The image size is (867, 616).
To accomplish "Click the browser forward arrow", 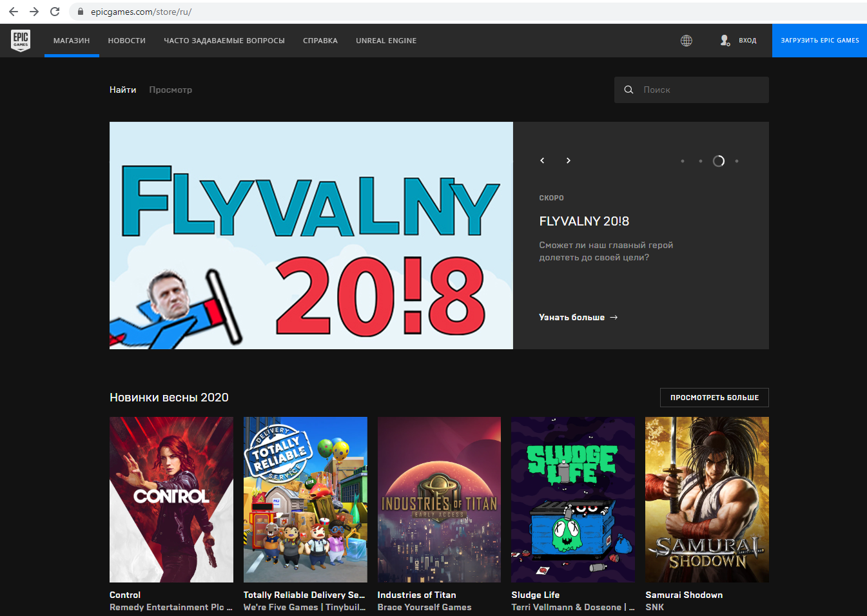I will point(34,12).
